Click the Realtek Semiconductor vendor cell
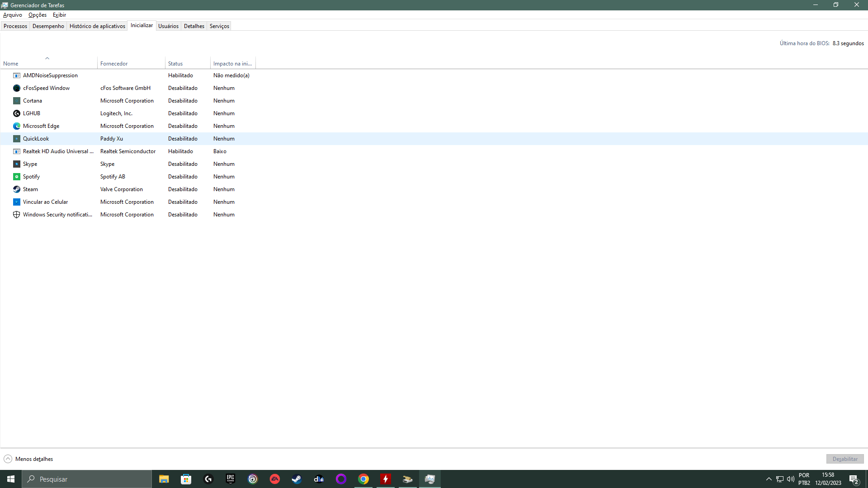Screen dimensions: 868x488 (128, 151)
